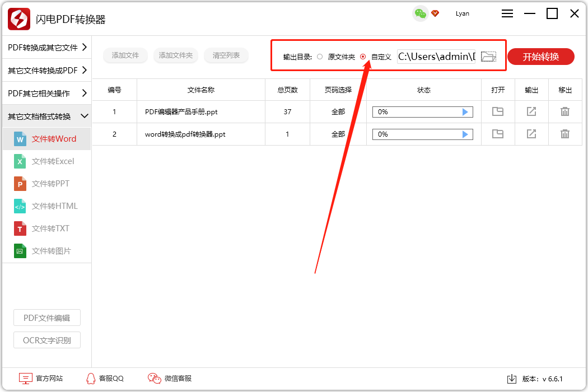Click the 总页数 column header
This screenshot has height=392, width=588.
coord(288,90)
